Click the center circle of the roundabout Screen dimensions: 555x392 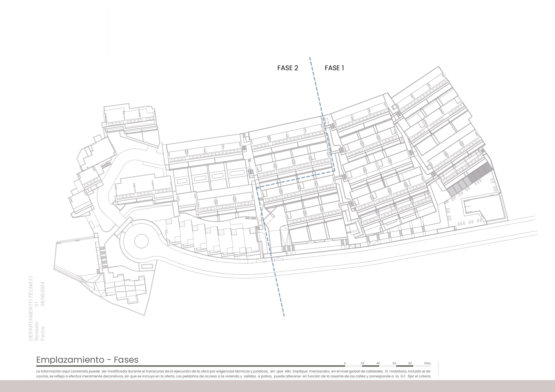(141, 241)
